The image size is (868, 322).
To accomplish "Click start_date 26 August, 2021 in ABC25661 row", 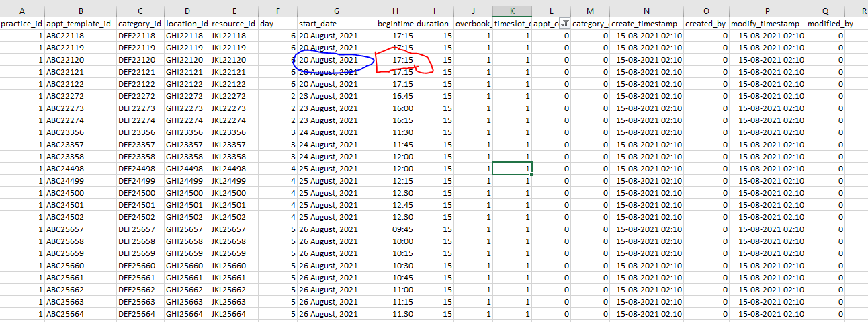I will [x=336, y=278].
